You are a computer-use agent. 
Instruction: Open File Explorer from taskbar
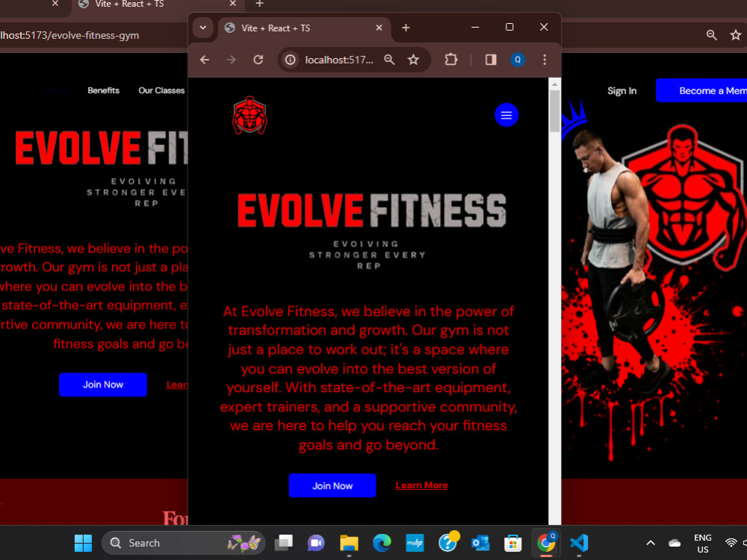[349, 543]
